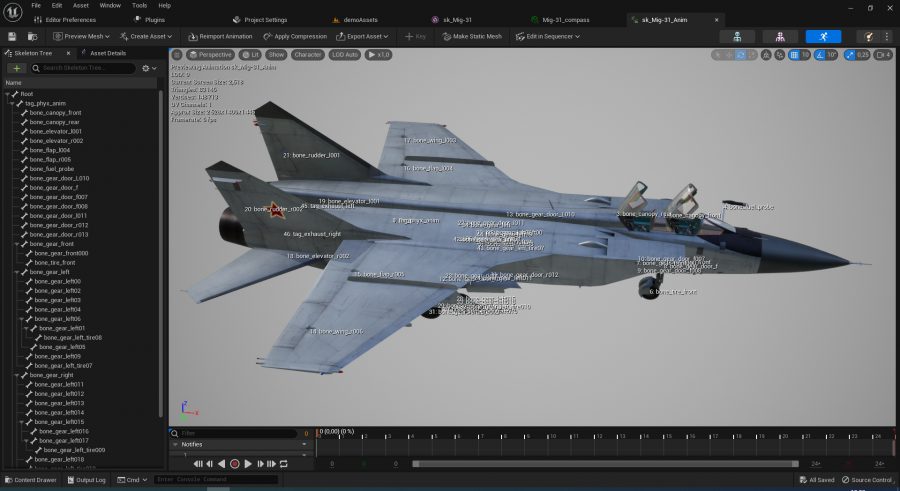Select the Animation mode running-man button
The width and height of the screenshot is (900, 491).
pos(823,37)
